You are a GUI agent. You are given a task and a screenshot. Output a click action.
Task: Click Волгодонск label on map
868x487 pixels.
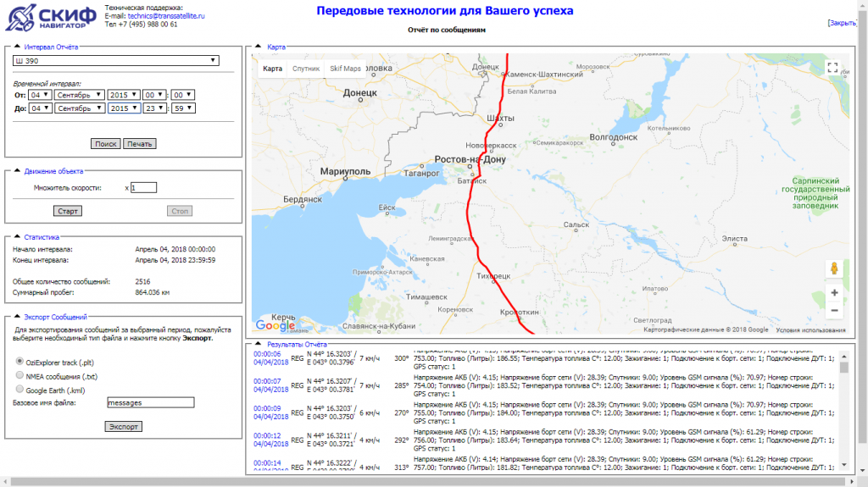click(614, 136)
